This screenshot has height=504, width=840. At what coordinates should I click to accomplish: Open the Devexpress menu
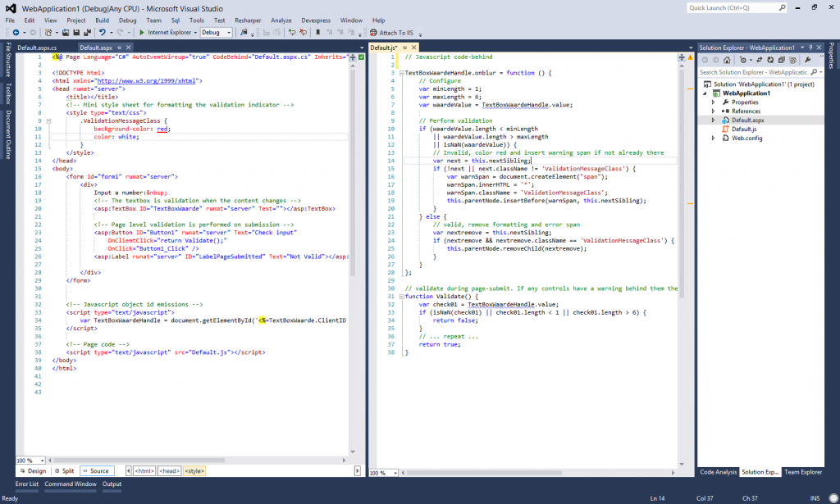click(x=316, y=20)
